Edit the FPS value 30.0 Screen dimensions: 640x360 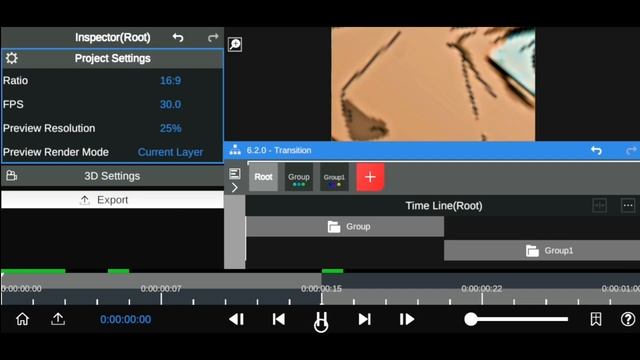(x=170, y=104)
